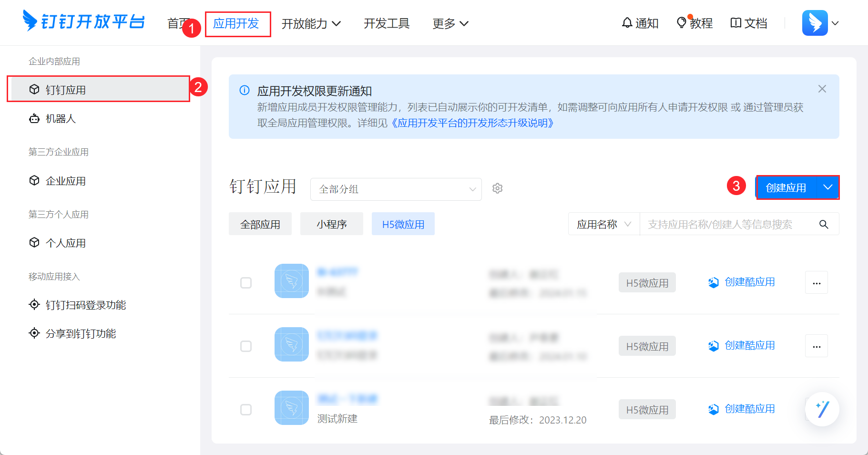The image size is (868, 455).
Task: Click the 个人应用 cube icon
Action: coord(34,242)
